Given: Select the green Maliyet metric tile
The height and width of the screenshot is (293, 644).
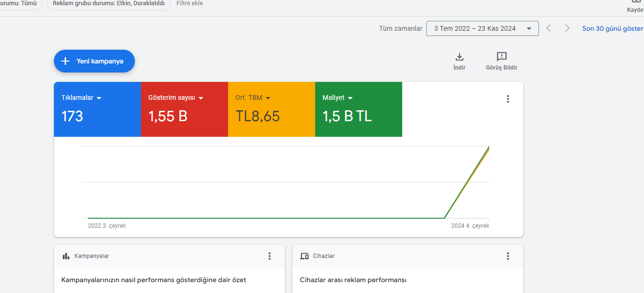Looking at the screenshot, I should 358,109.
